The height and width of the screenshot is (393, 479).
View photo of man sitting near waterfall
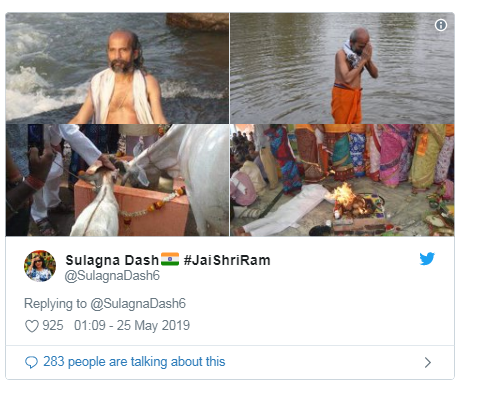pyautogui.click(x=117, y=68)
